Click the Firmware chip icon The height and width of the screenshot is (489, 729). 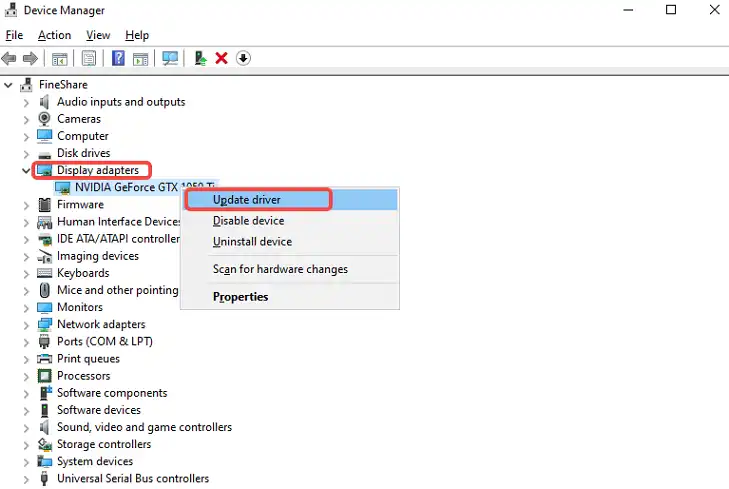45,205
